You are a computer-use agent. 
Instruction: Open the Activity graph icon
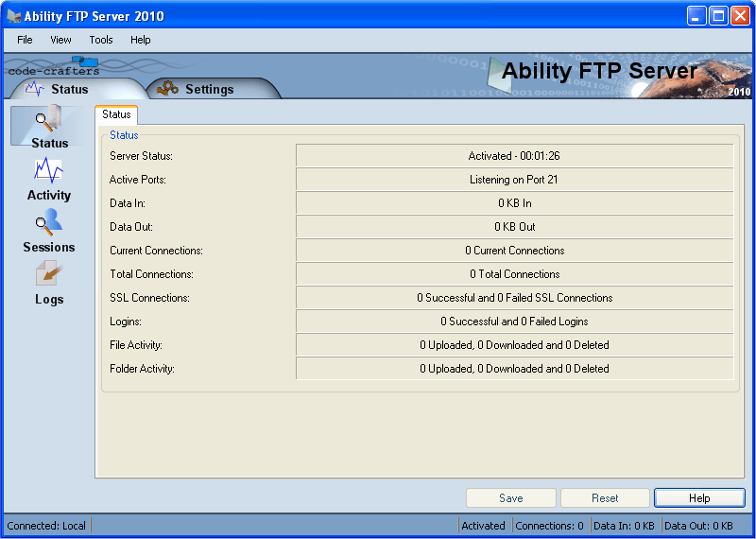click(x=48, y=170)
